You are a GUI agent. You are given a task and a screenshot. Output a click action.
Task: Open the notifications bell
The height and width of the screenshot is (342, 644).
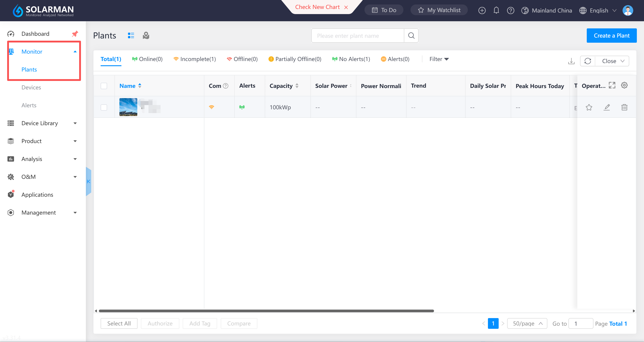[496, 10]
